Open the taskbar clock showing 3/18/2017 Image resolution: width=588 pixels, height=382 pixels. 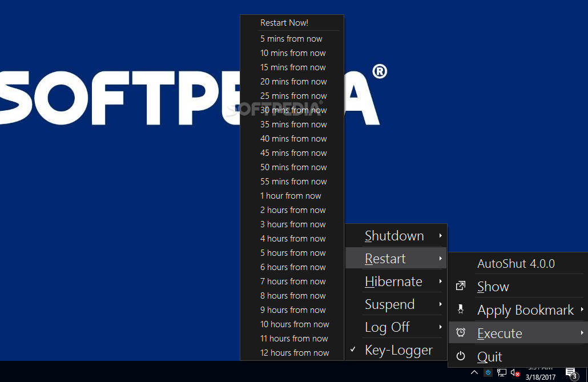pyautogui.click(x=541, y=374)
